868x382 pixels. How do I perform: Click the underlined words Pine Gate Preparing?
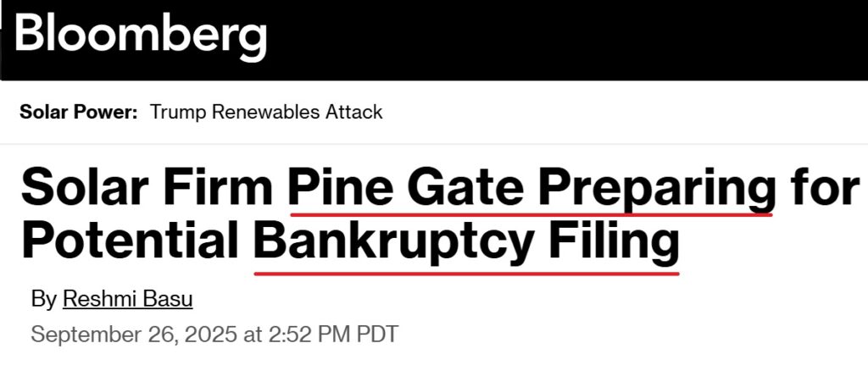(531, 186)
